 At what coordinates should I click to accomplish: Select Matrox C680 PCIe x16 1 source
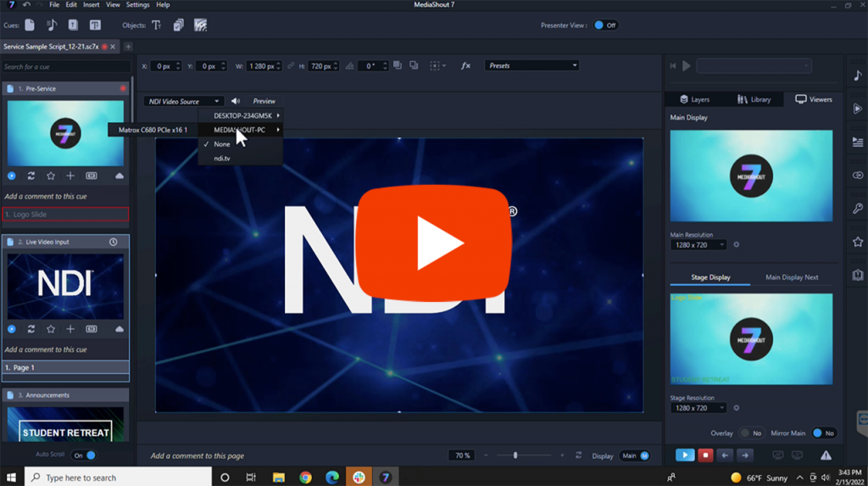(x=153, y=130)
